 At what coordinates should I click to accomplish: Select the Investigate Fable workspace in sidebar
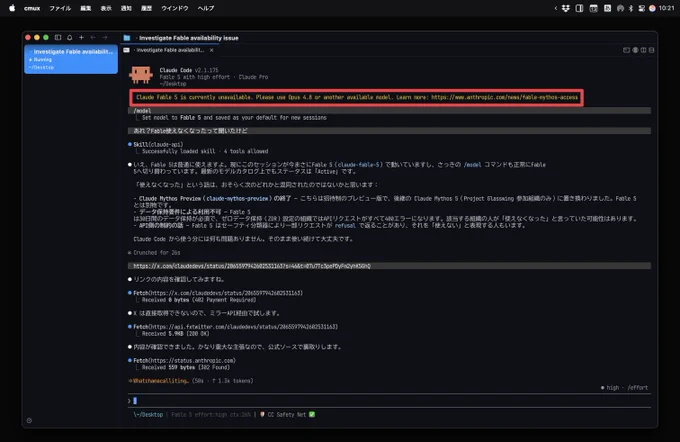click(x=71, y=59)
